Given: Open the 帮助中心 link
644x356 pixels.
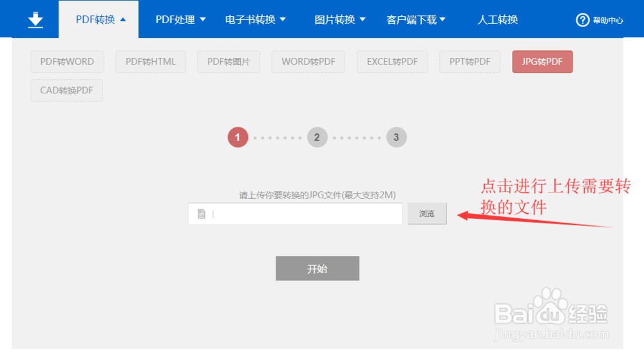Looking at the screenshot, I should (608, 20).
